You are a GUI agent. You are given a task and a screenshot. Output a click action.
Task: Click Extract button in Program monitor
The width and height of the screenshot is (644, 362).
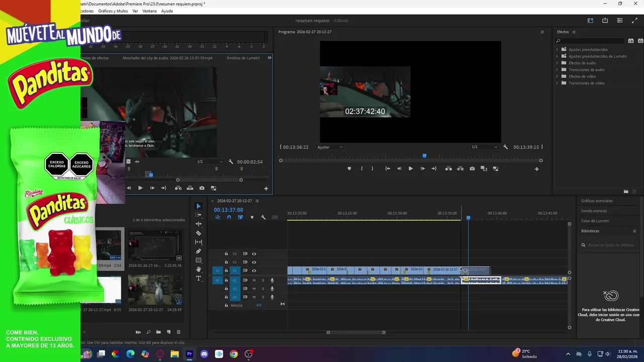[460, 169]
